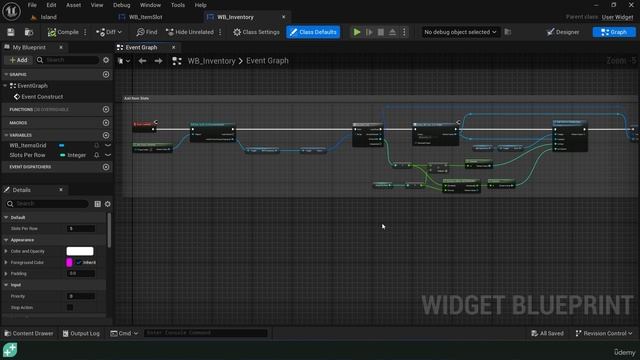Toggle the Stop Action checkbox
640x360 pixels.
point(70,307)
